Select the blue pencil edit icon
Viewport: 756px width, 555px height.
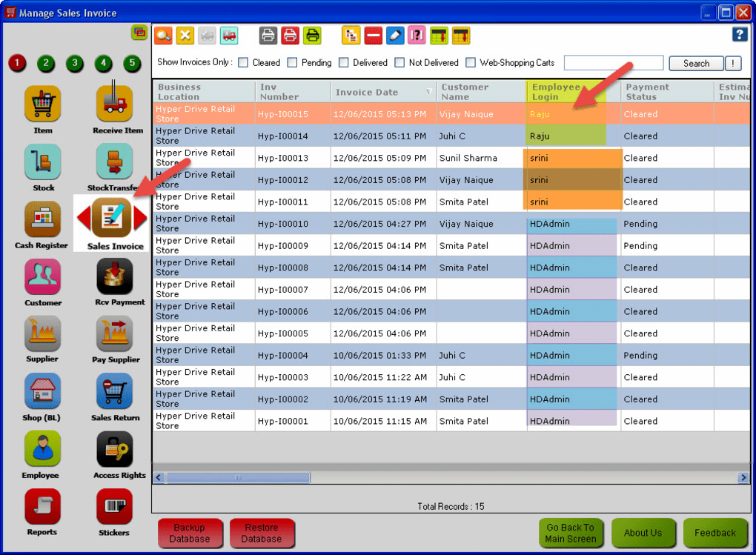coord(394,35)
